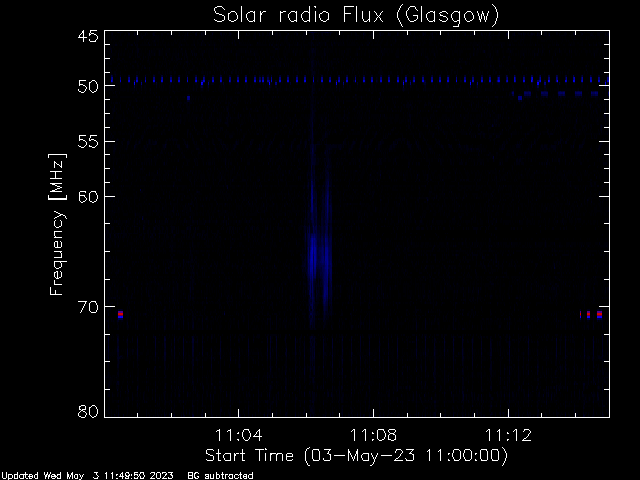
Task: Click the blue radio burst near 65 MHz
Action: click(x=318, y=257)
